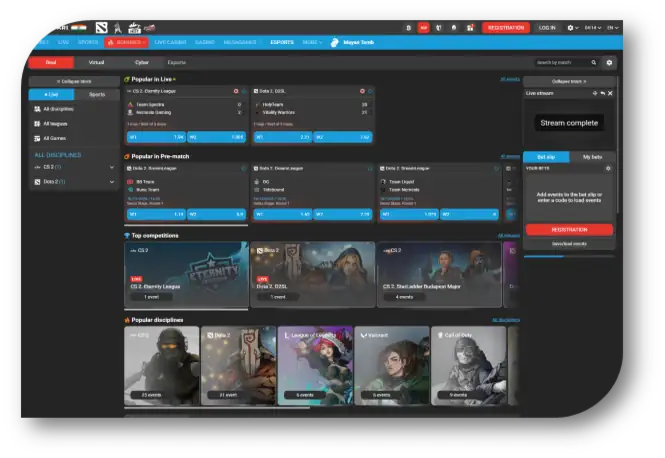Favorite the Team Liquid pre-match card
This screenshot has height=458, width=665.
click(497, 168)
